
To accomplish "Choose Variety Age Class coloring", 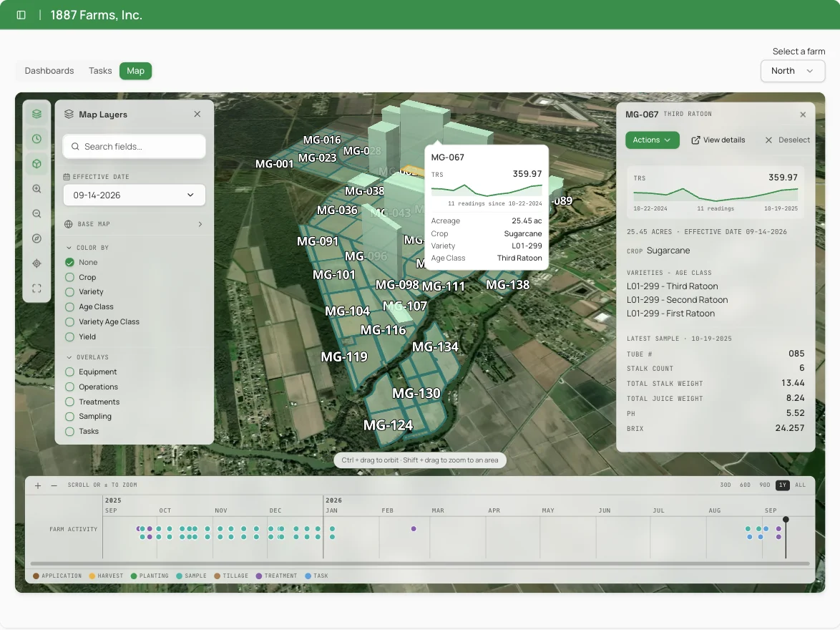I will [69, 322].
